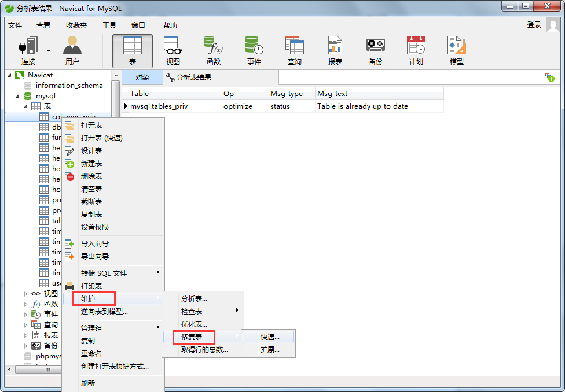This screenshot has width=565, height=392.
Task: Expand the 事件 tree node
Action: [x=25, y=315]
